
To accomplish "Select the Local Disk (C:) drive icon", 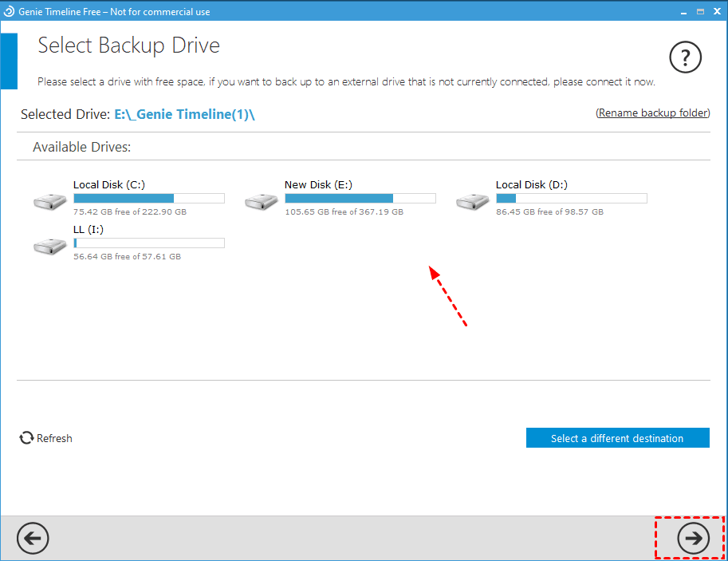I will pos(49,202).
